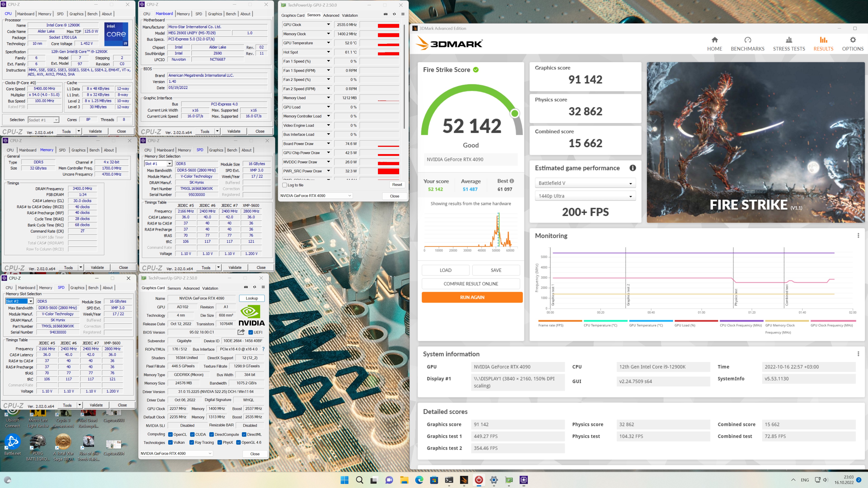868x488 pixels.
Task: Open Battle.net desktop shortcut
Action: pyautogui.click(x=12, y=445)
